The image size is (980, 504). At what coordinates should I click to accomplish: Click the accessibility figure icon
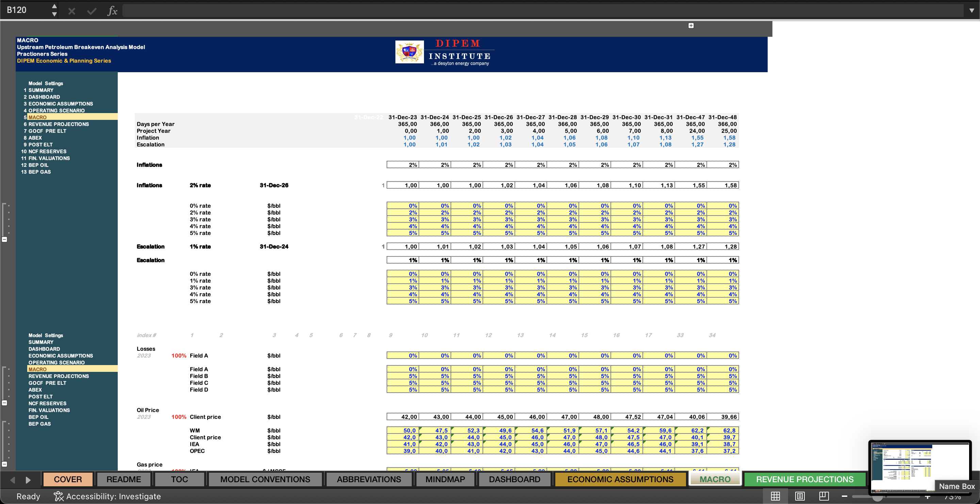[58, 496]
